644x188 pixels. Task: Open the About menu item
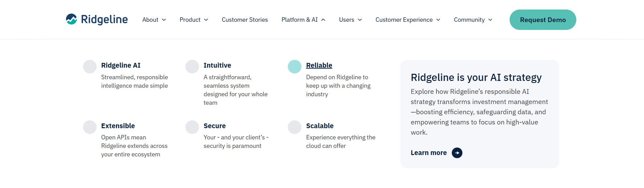point(150,20)
